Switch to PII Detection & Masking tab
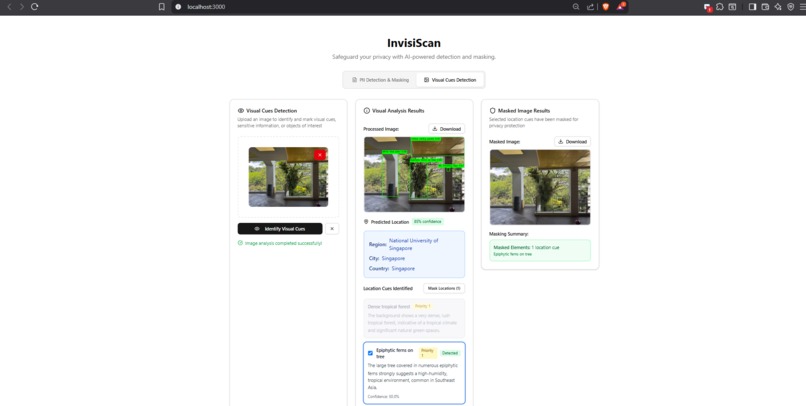 [x=380, y=80]
